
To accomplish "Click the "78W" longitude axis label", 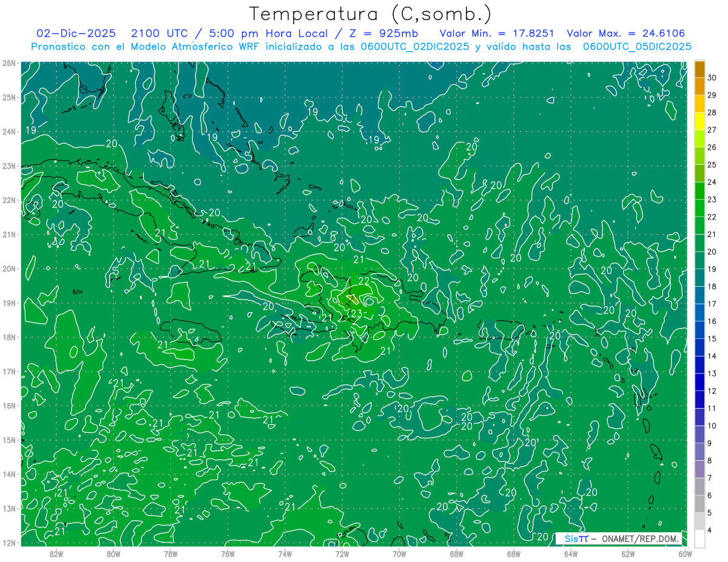I will [170, 554].
